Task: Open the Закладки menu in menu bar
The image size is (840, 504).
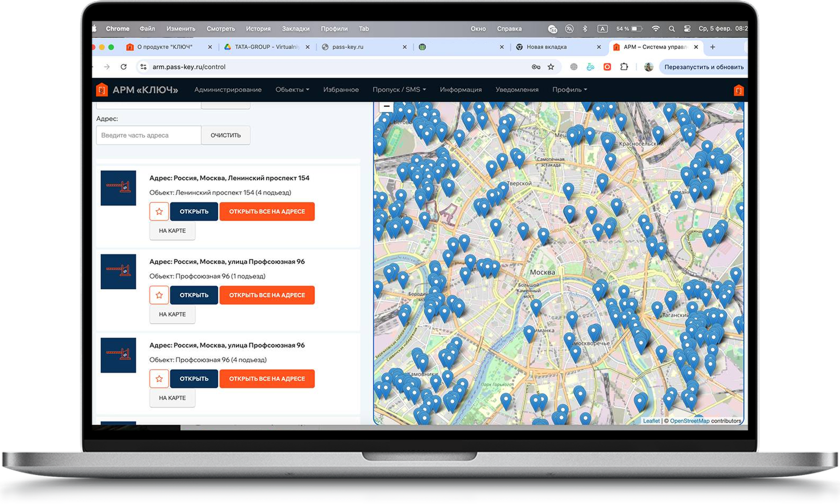Action: [x=295, y=29]
